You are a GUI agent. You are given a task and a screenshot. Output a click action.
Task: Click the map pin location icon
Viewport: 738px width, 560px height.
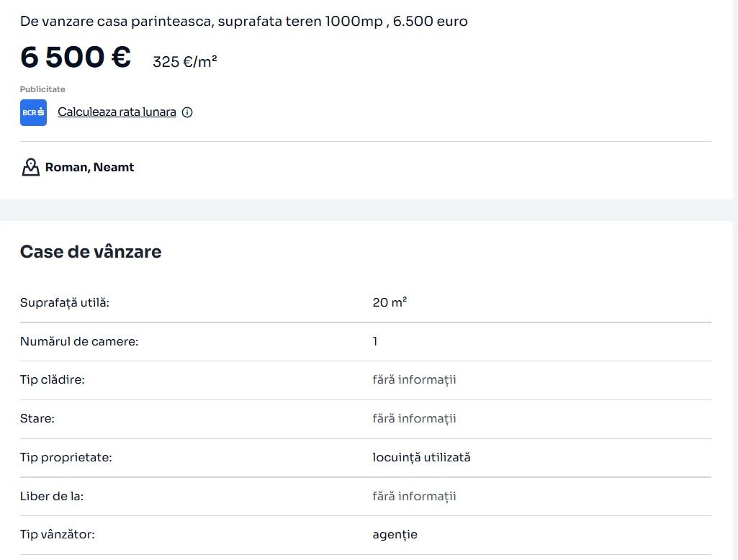click(x=30, y=168)
